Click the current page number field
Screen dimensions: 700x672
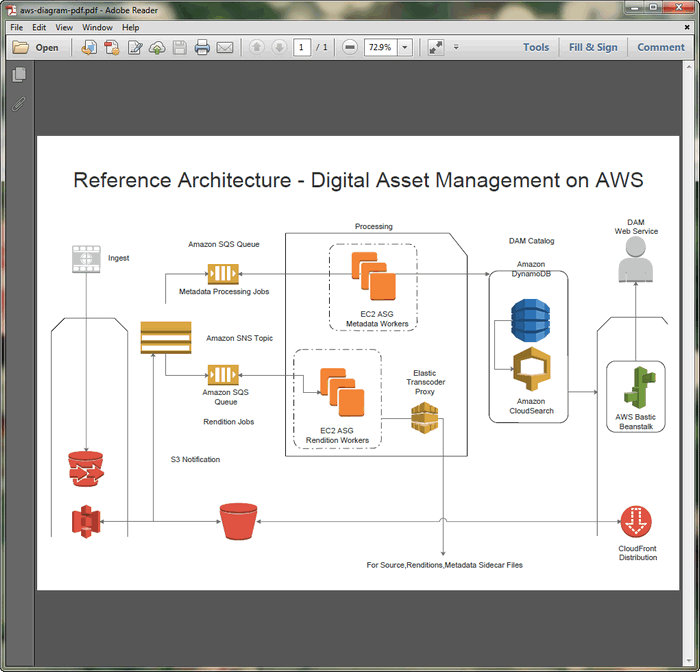[302, 47]
